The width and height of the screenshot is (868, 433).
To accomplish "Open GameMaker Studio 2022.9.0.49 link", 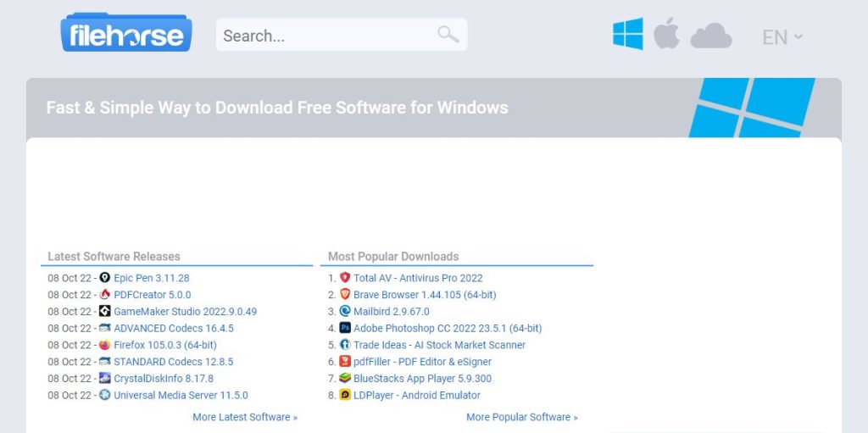I will [186, 311].
